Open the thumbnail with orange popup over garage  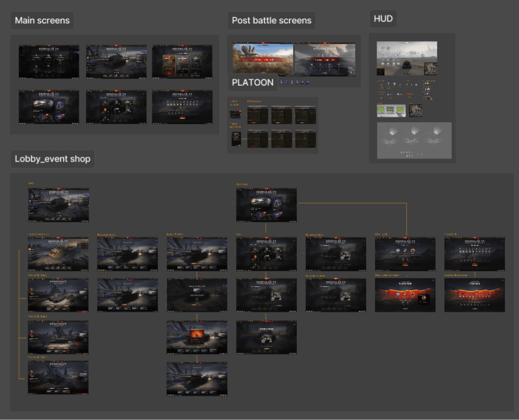pos(197,337)
